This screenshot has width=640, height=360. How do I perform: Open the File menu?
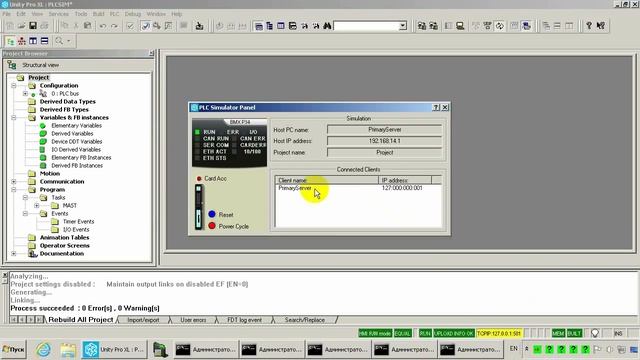7,13
